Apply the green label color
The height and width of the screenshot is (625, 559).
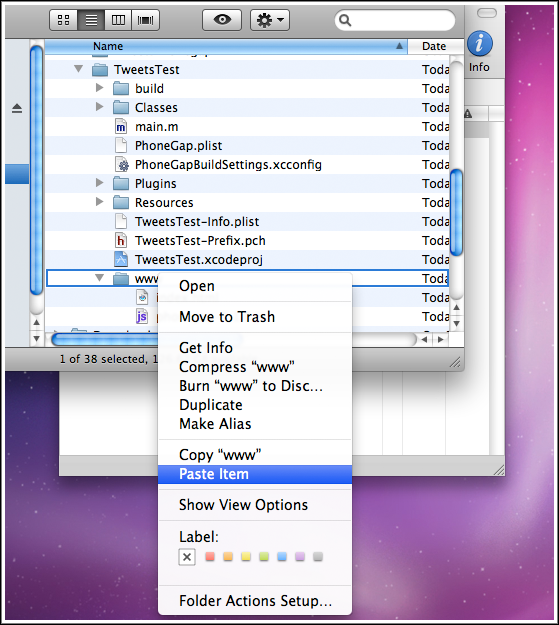[264, 556]
